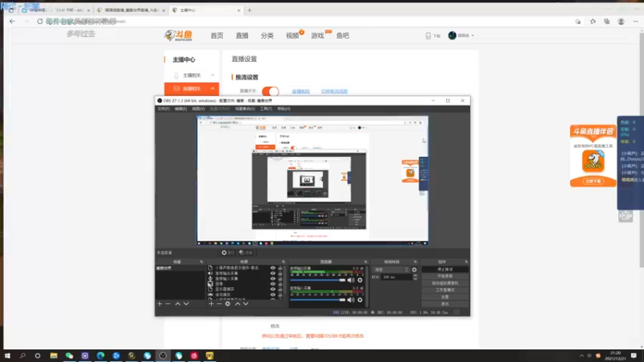The image size is (644, 362).
Task: Open source properties gear below sources list
Action: tap(228, 304)
